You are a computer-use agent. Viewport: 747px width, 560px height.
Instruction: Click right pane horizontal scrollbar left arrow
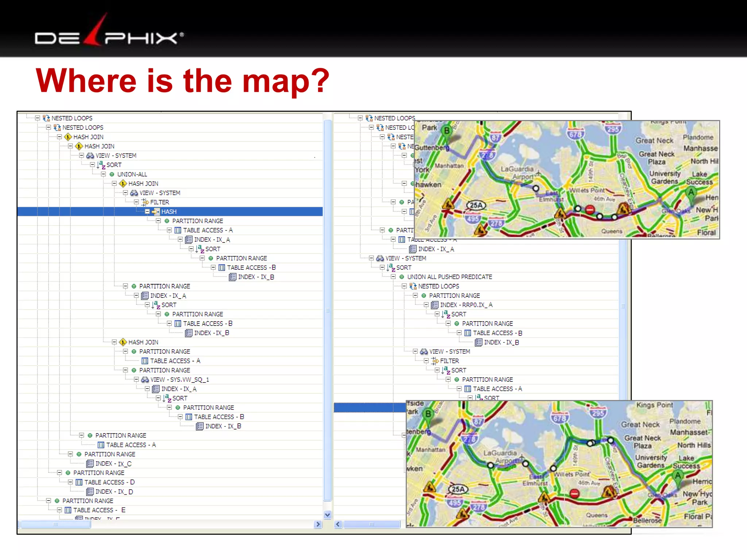(x=338, y=524)
